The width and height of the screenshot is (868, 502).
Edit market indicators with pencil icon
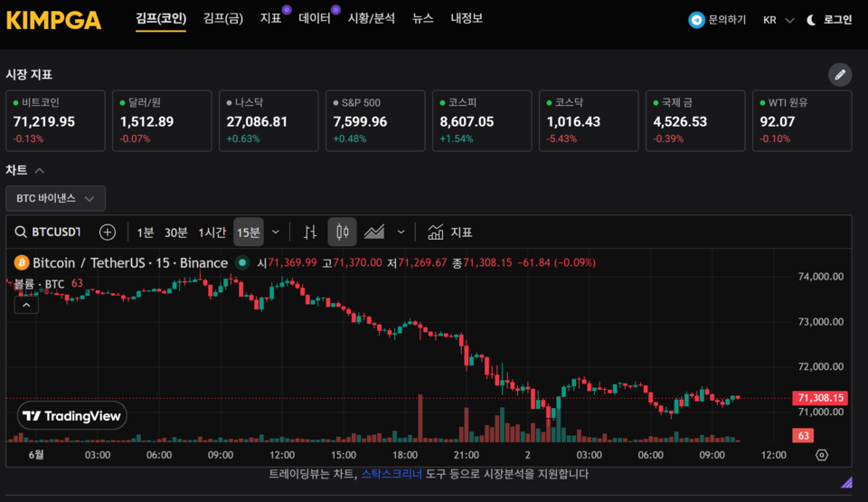[x=840, y=74]
